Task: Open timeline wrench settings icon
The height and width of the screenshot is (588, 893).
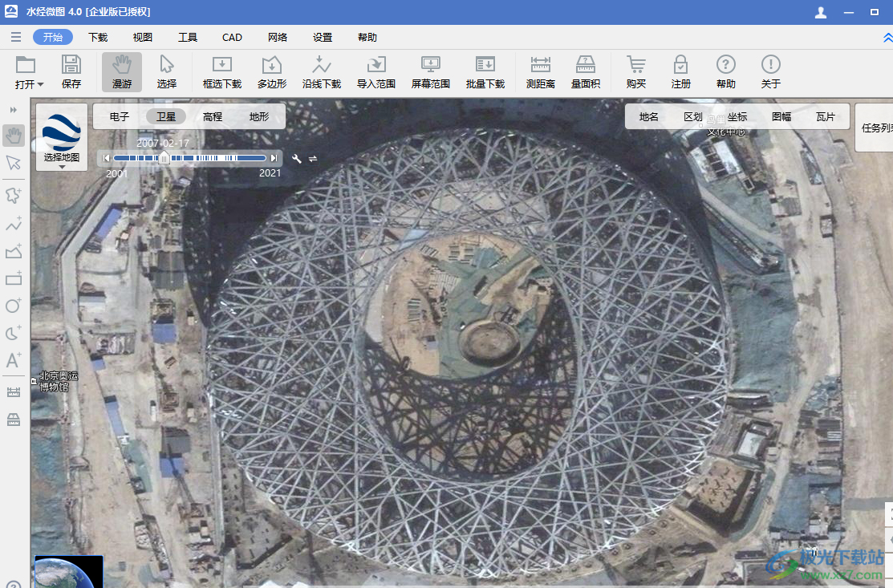Action: pyautogui.click(x=297, y=159)
